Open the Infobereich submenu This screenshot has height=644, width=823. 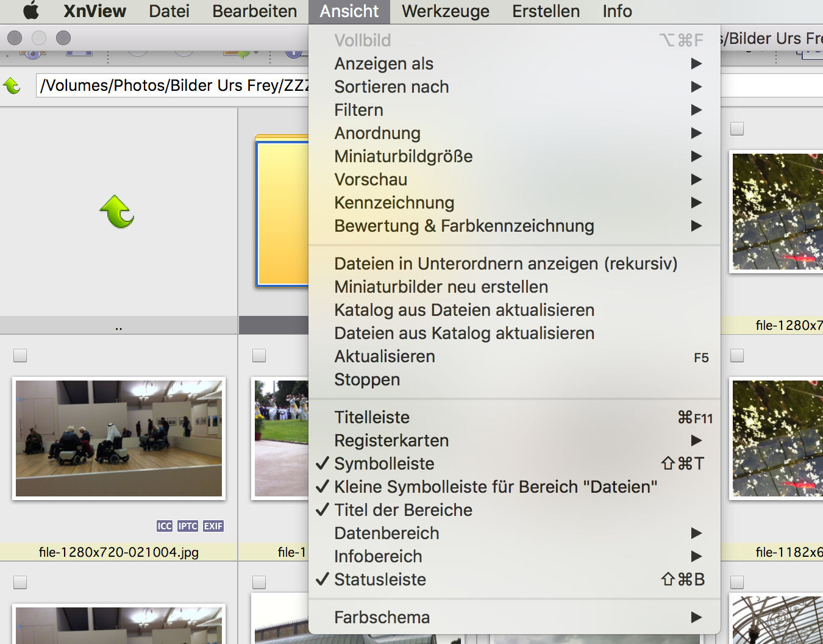click(515, 556)
